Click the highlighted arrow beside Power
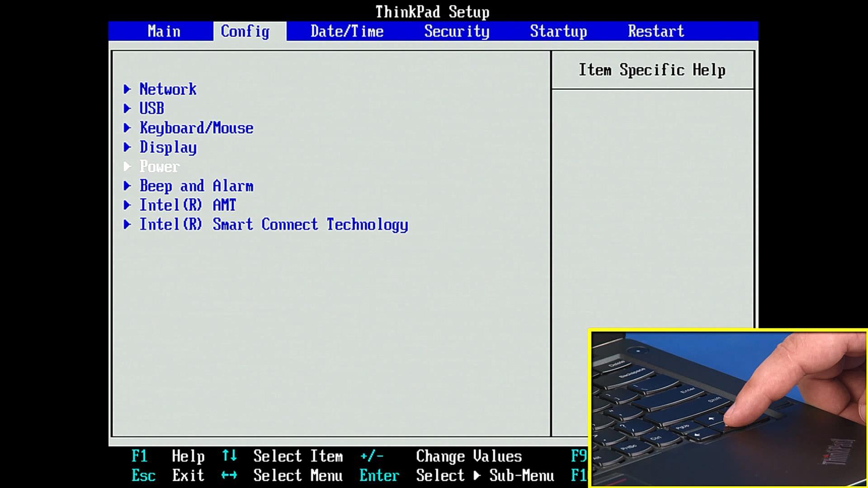 pyautogui.click(x=127, y=167)
